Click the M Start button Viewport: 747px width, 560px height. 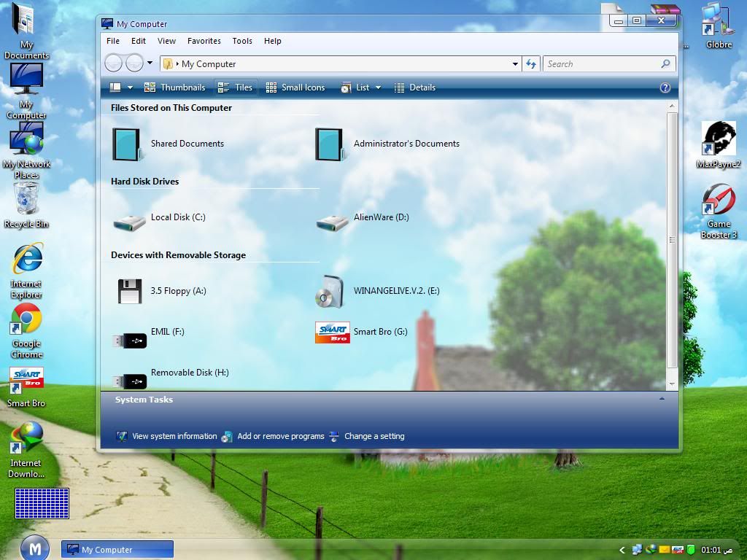coord(35,548)
